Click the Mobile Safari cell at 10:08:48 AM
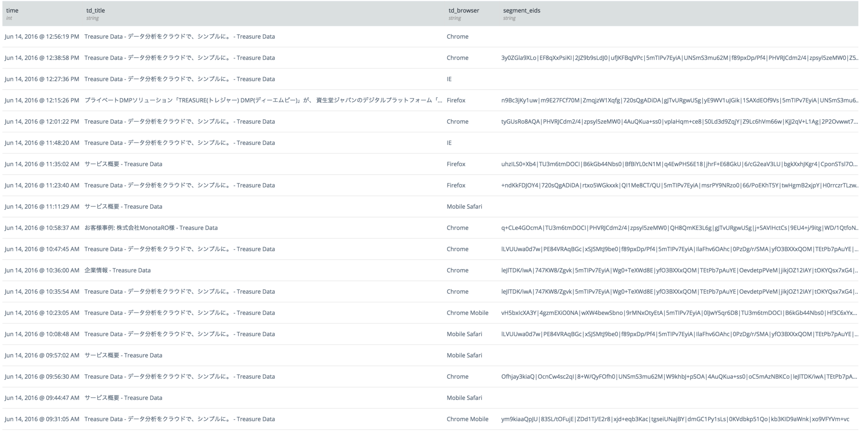 464,334
